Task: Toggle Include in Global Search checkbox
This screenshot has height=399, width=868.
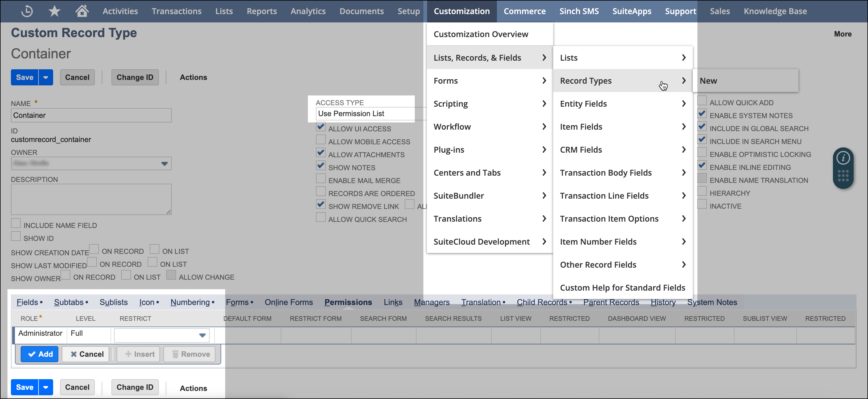Action: click(702, 127)
